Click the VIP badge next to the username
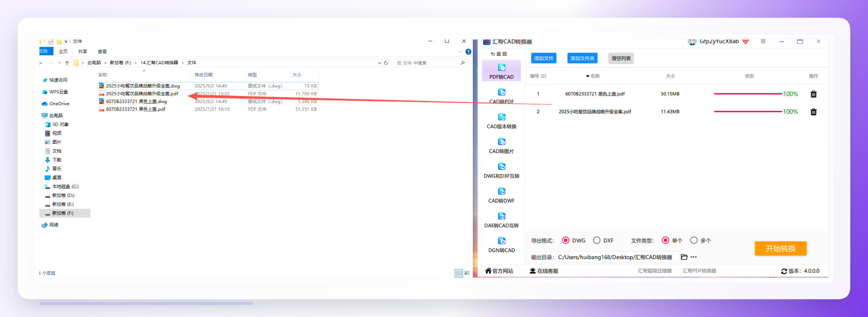868x317 pixels. 745,42
